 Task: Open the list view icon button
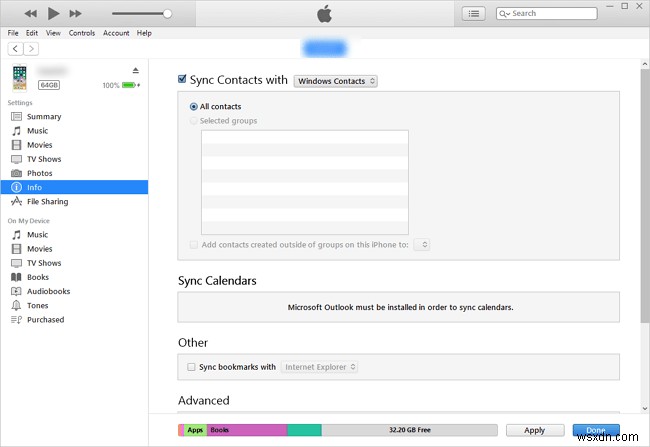tap(473, 14)
